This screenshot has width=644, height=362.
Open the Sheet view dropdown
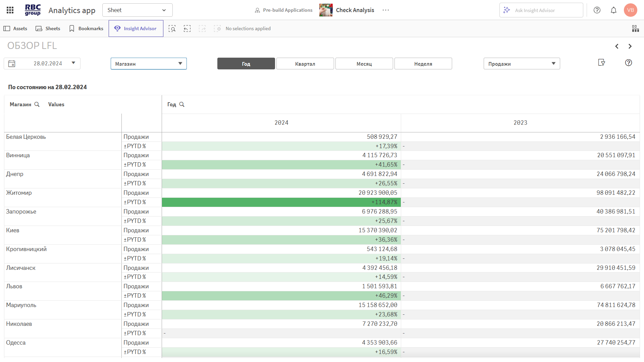(137, 10)
